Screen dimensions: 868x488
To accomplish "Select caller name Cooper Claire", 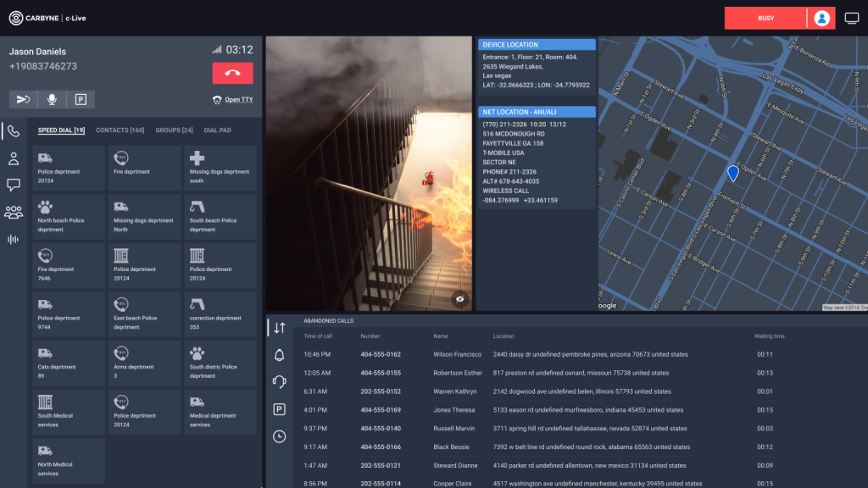I will pos(453,484).
